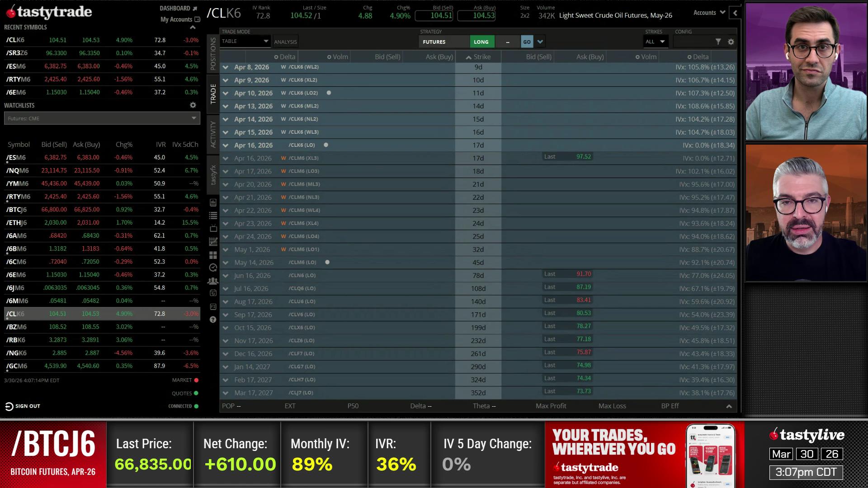Click the help question mark icon
868x488 pixels.
click(x=213, y=319)
